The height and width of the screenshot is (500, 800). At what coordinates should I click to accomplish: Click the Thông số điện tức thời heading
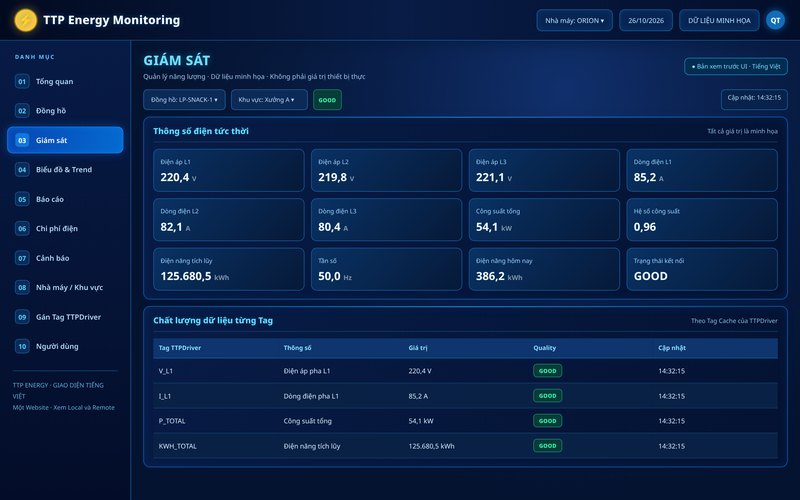click(x=201, y=131)
